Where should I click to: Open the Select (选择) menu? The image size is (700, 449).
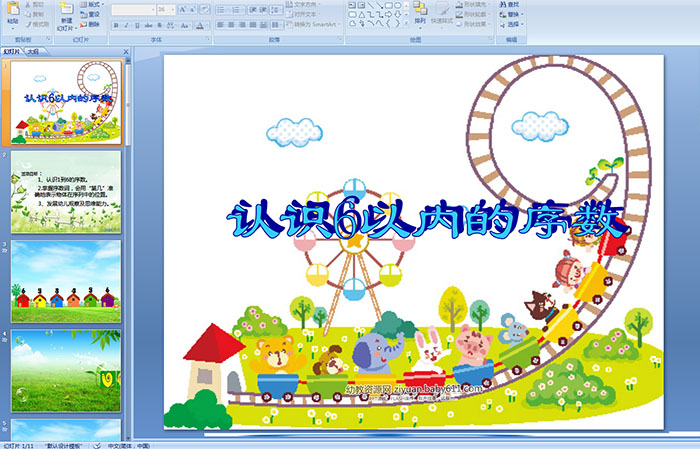click(x=512, y=24)
